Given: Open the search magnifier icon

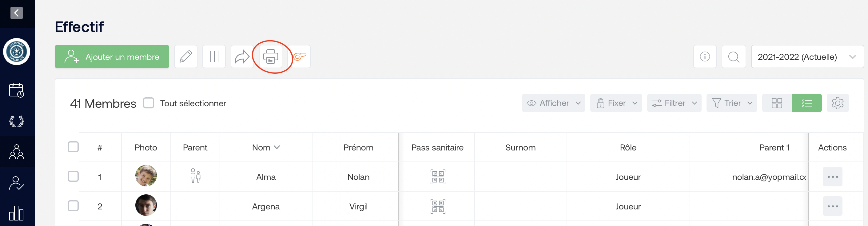Looking at the screenshot, I should [x=734, y=56].
